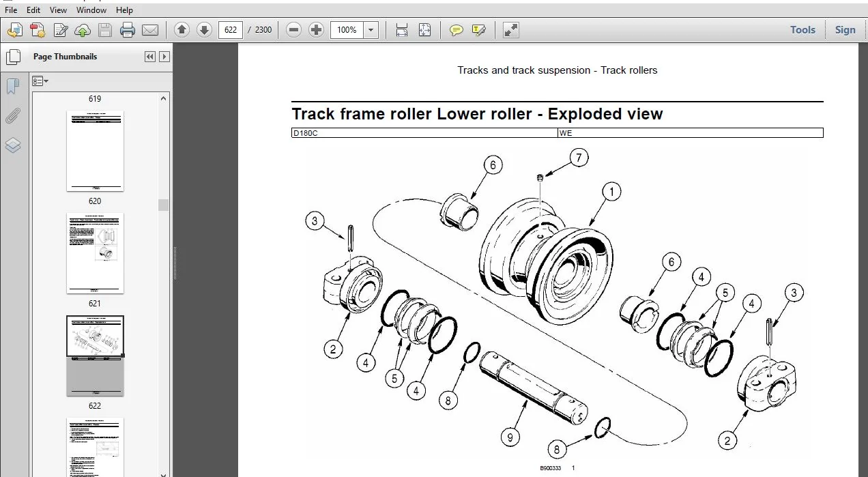The image size is (868, 477).
Task: Select the page 620 thumbnail
Action: 95,151
